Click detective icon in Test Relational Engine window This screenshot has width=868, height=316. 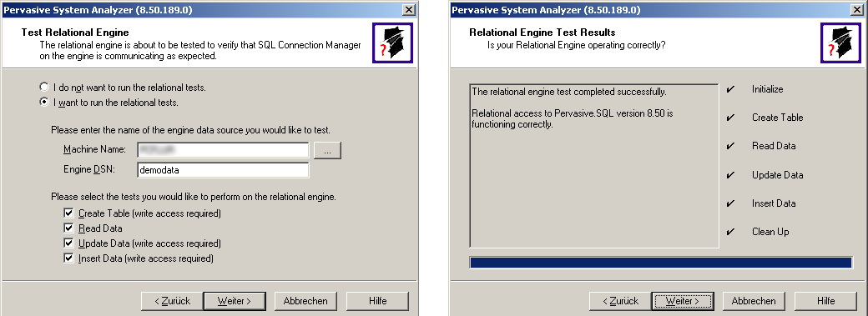click(x=392, y=43)
